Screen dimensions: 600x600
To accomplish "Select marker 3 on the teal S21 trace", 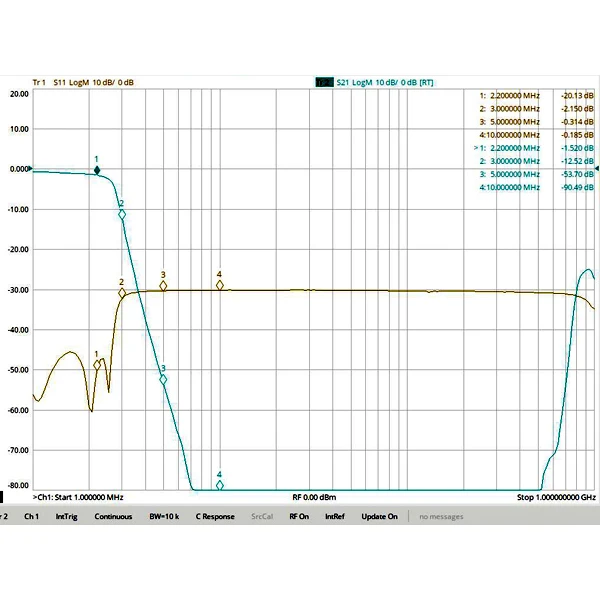I will click(x=163, y=380).
